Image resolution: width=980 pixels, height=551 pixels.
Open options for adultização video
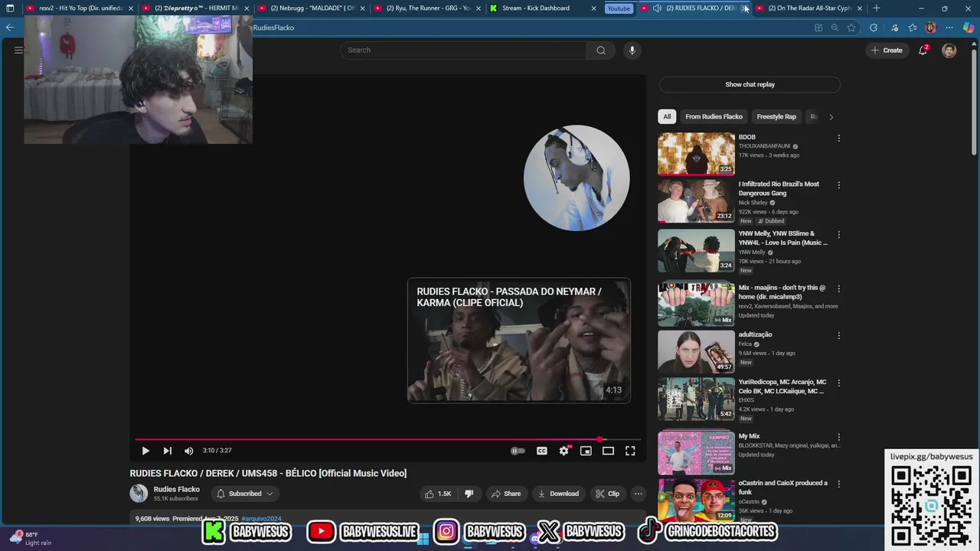tap(839, 335)
